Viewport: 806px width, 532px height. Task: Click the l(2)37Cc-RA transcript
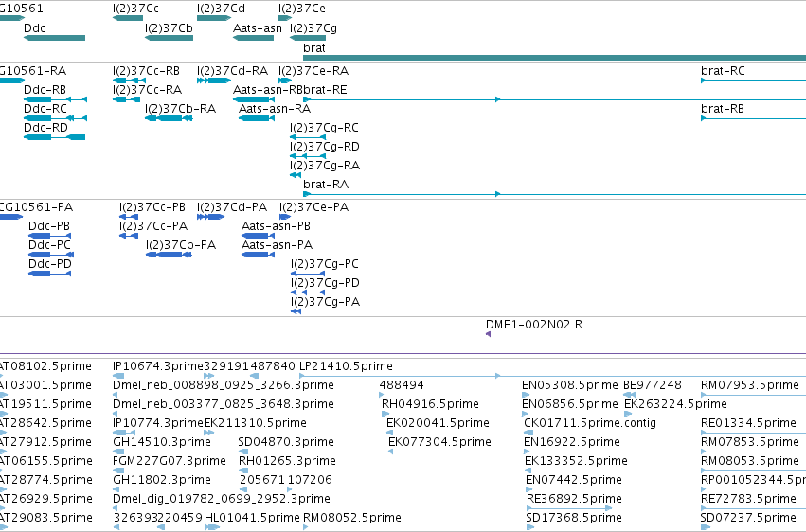pos(126,99)
